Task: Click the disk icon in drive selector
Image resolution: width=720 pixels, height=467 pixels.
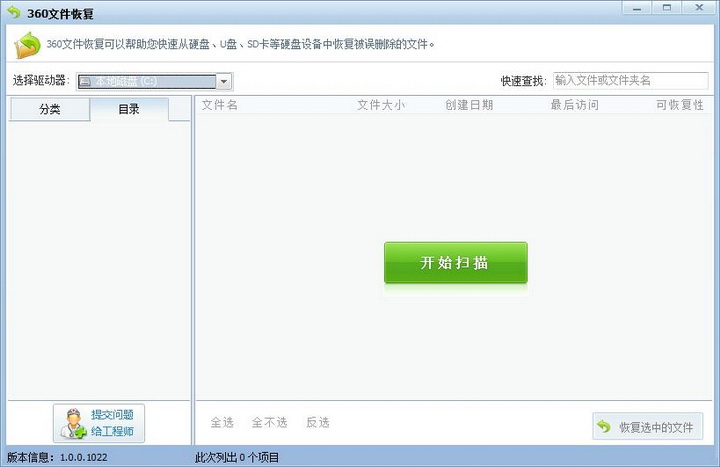Action: point(85,82)
